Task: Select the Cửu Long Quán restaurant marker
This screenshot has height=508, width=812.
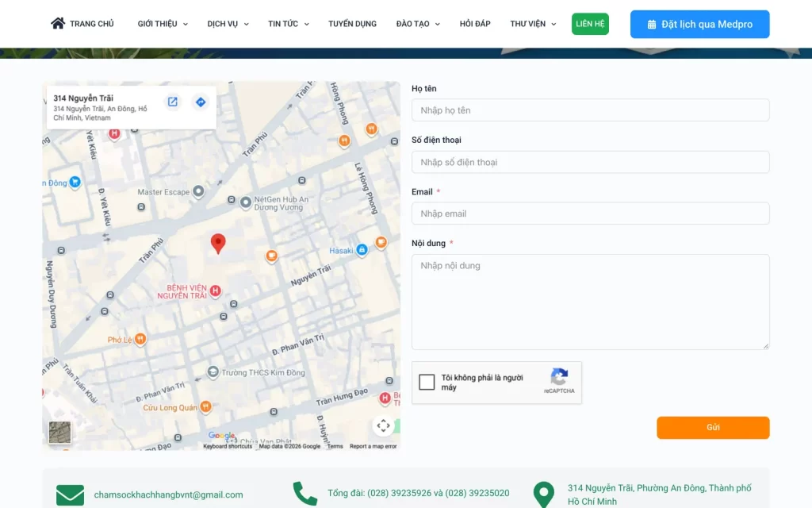Action: (x=205, y=406)
